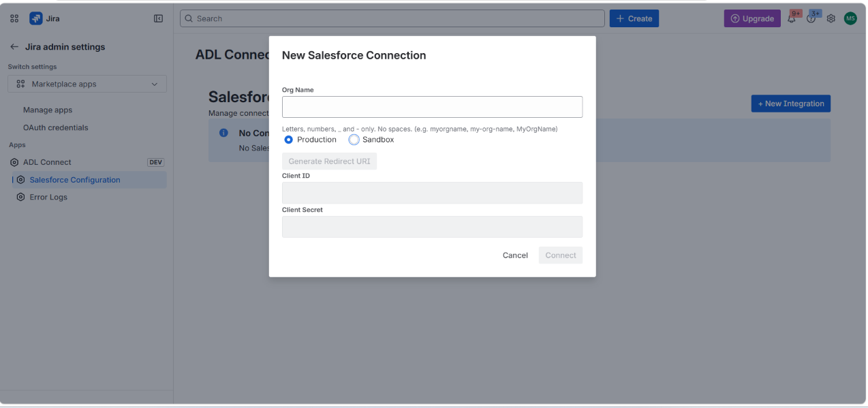Open the settings gear icon

click(x=831, y=18)
